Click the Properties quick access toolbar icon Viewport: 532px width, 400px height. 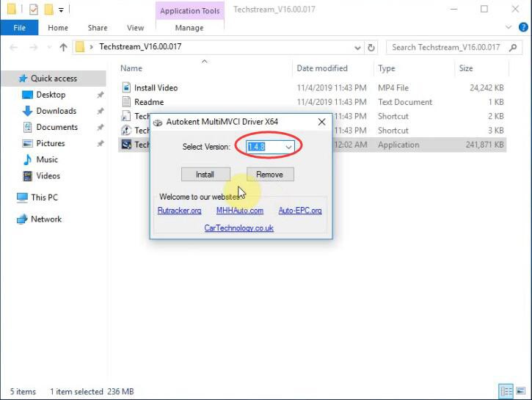pyautogui.click(x=33, y=9)
